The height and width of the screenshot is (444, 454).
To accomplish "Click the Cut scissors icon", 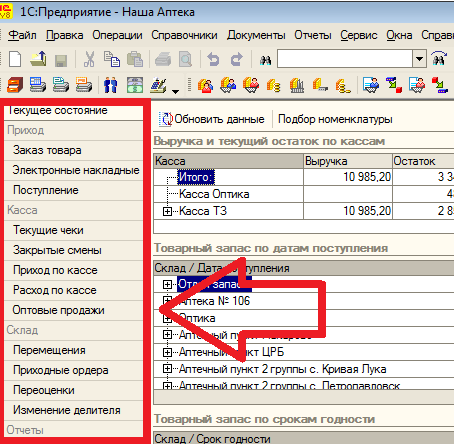I will [89, 59].
